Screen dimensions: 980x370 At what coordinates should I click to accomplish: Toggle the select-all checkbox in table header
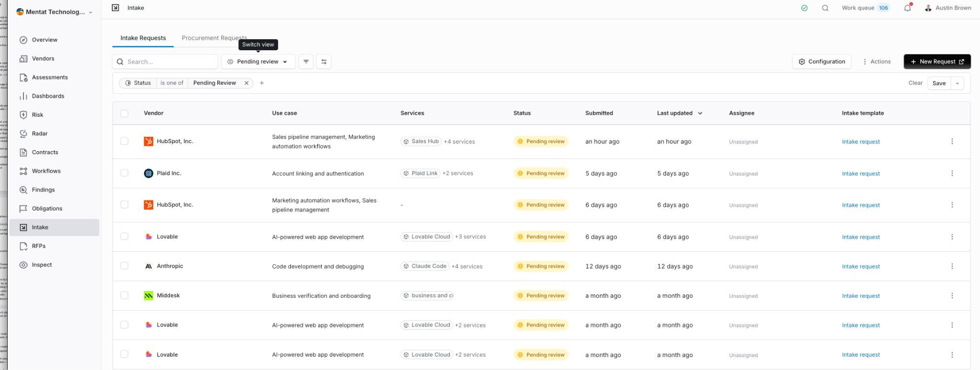point(124,113)
